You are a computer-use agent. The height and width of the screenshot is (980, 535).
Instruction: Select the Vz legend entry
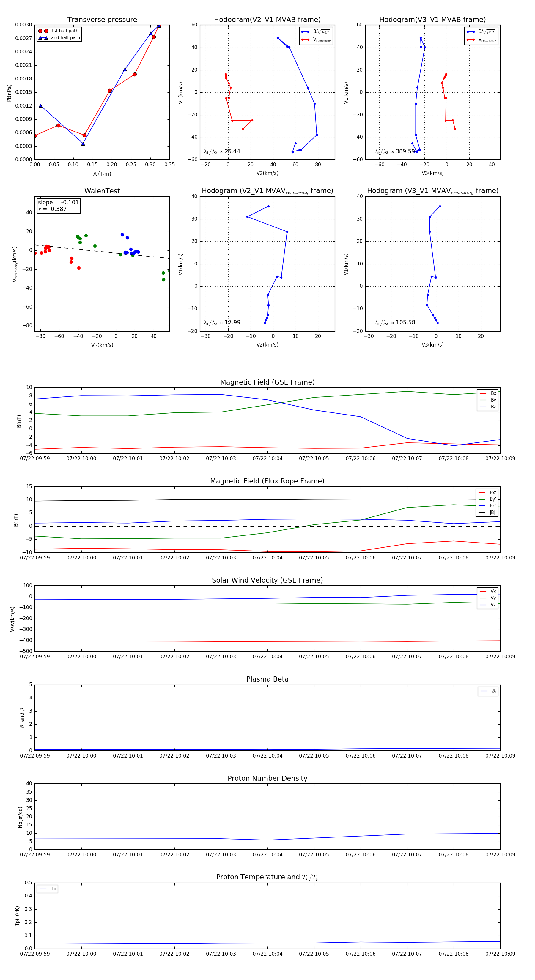pos(488,605)
